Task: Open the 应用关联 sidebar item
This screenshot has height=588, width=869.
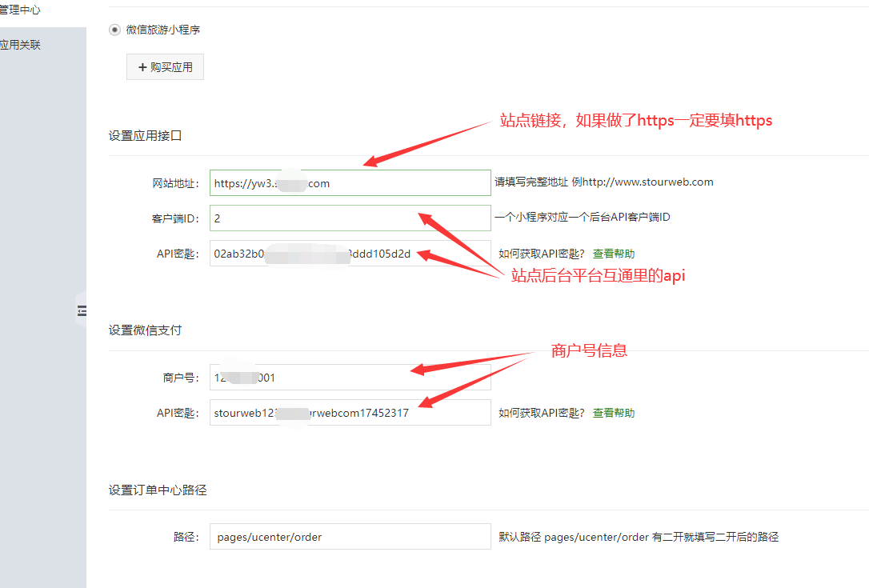Action: (21, 45)
